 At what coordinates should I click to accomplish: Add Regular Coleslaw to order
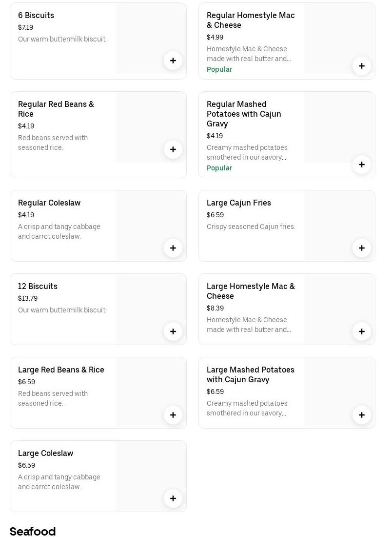pyautogui.click(x=173, y=248)
